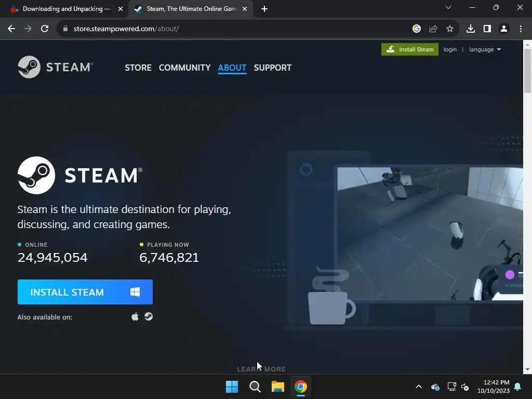Open a new browser tab
This screenshot has height=399, width=532.
coord(264,9)
